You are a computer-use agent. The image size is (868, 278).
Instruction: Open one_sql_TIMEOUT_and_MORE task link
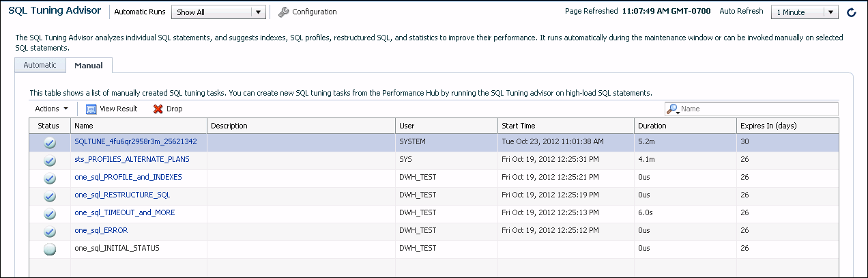point(124,212)
